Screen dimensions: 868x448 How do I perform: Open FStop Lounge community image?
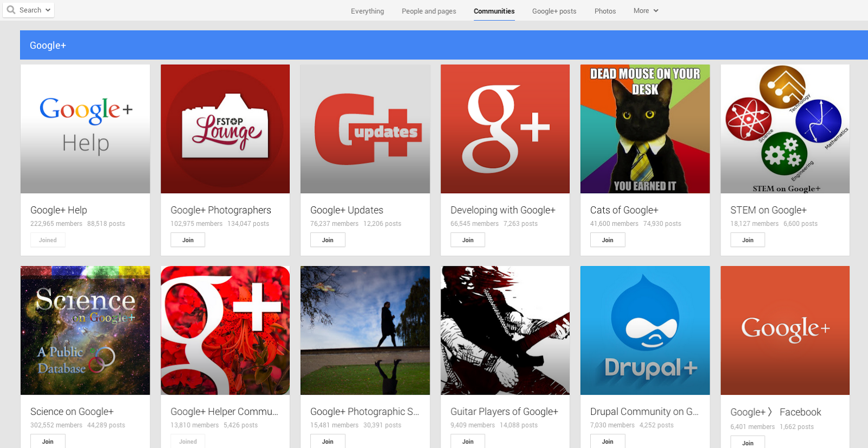click(x=225, y=129)
